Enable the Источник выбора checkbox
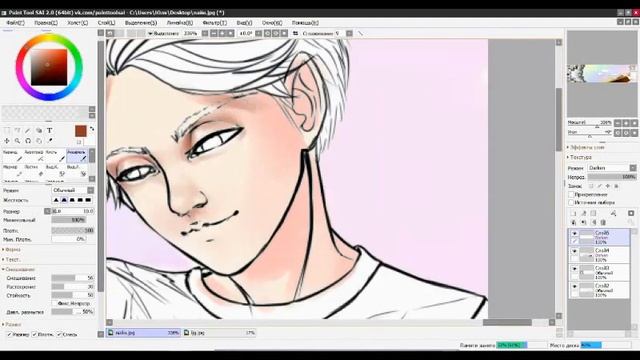Viewport: 640px width, 360px height. pyautogui.click(x=571, y=202)
